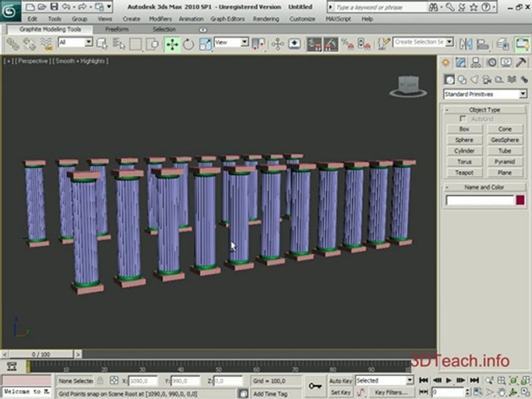Select the Shapes category icon

pos(462,80)
